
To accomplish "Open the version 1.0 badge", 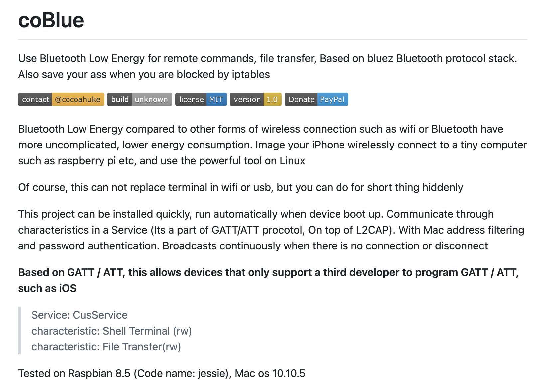I will pyautogui.click(x=256, y=99).
